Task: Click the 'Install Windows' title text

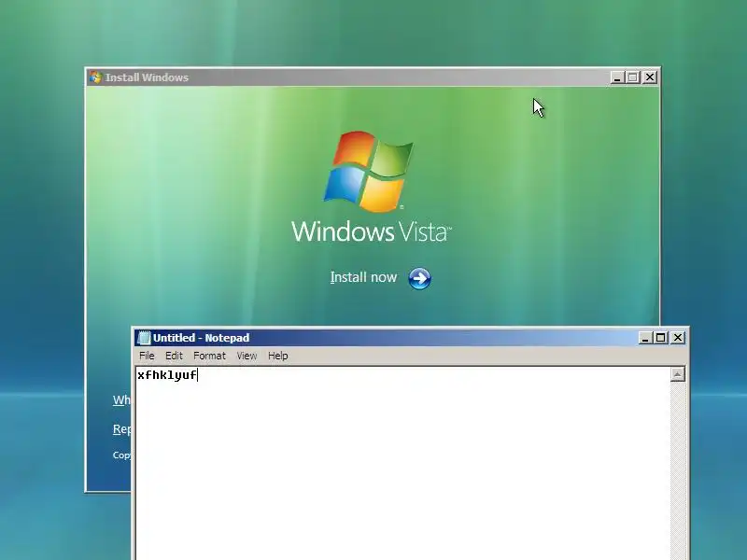Action: [147, 77]
